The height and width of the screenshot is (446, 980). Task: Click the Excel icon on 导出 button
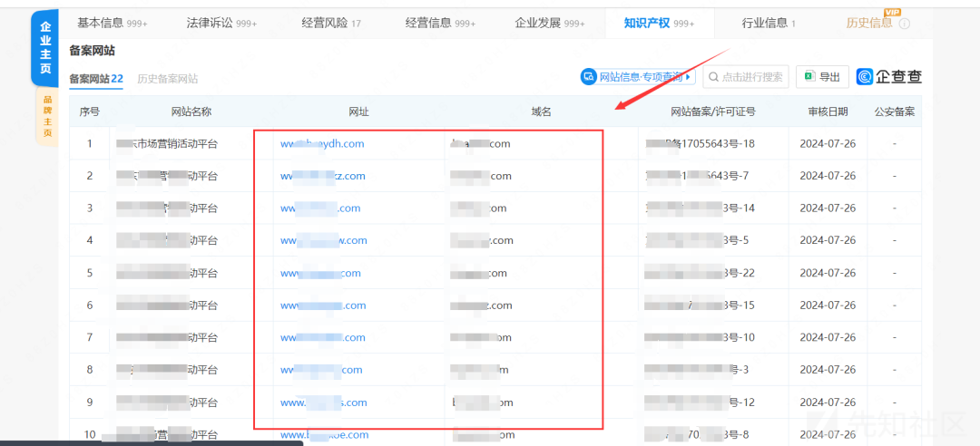click(x=808, y=77)
